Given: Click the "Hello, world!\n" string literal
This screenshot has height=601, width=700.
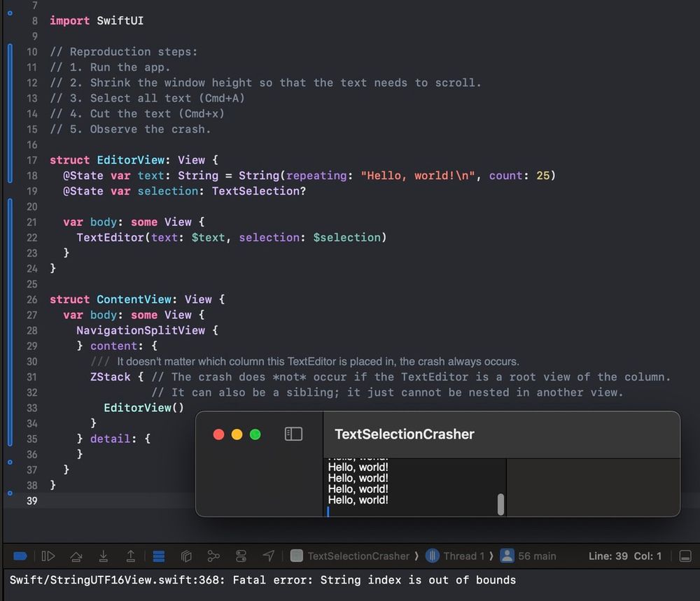Looking at the screenshot, I should (x=418, y=176).
